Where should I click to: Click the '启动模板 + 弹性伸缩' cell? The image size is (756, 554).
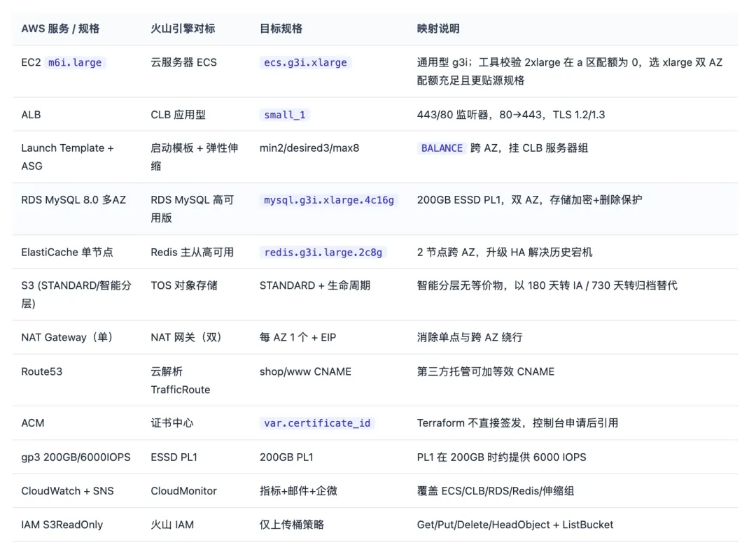195,157
